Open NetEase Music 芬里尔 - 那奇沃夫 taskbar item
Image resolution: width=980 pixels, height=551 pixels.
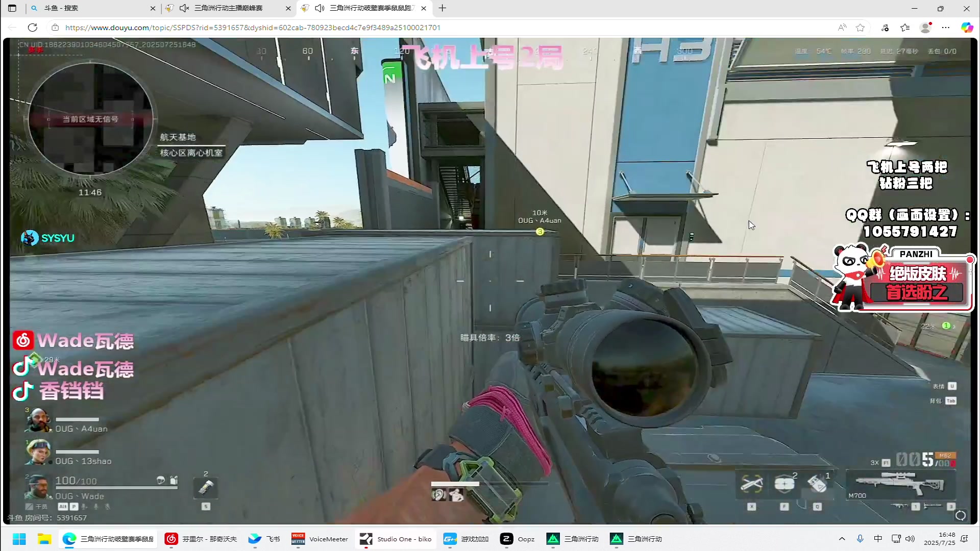[x=201, y=539]
